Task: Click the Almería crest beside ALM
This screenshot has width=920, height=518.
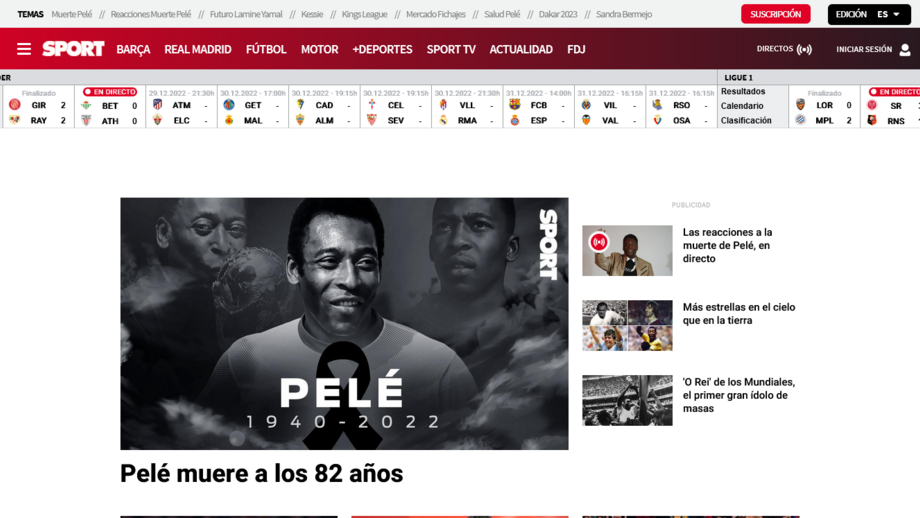Action: (x=300, y=120)
